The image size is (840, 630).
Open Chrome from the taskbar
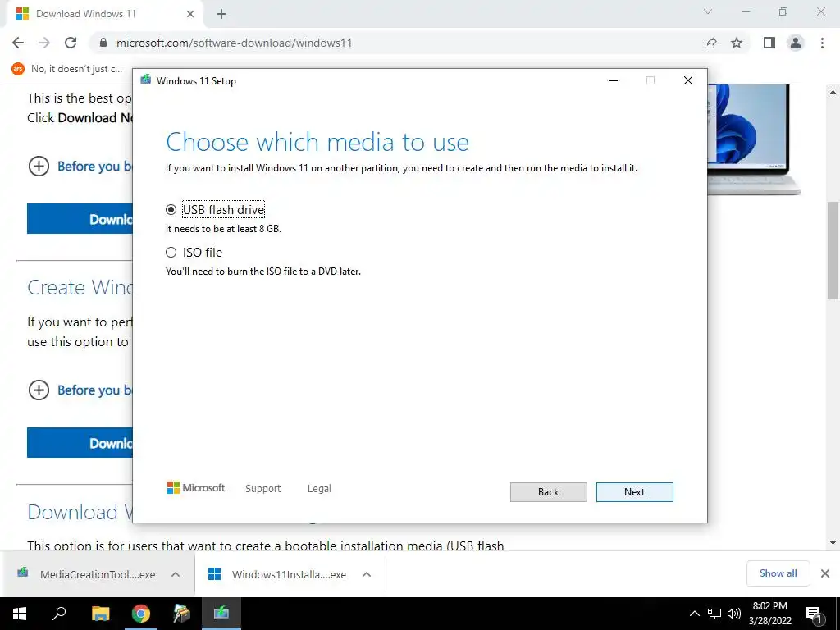coord(141,614)
